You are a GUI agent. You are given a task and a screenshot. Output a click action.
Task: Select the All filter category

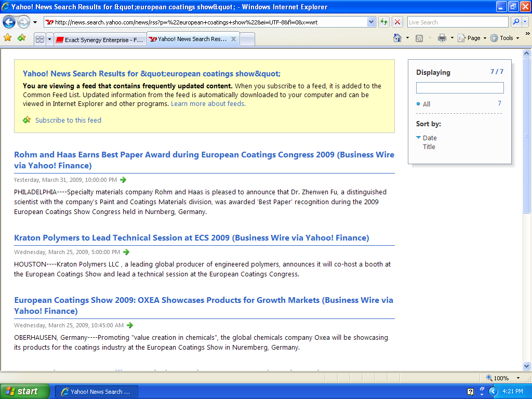427,104
